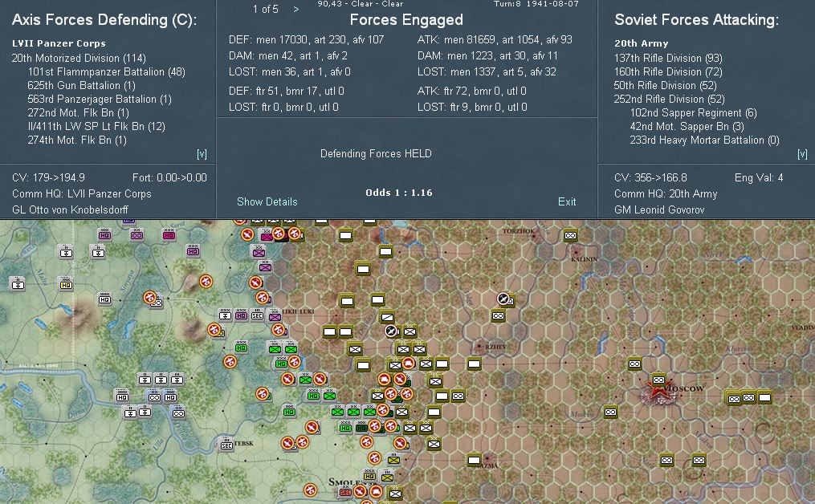Image resolution: width=815 pixels, height=504 pixels.
Task: Click Comm HQ: LVII Panzer Corps line
Action: tap(82, 193)
